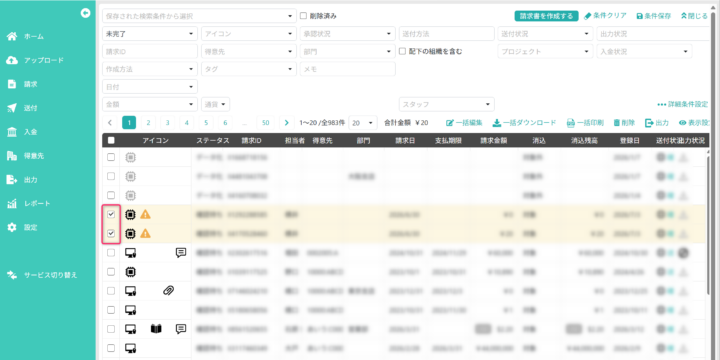Screen dimensions: 720x360
Task: Collapse the search panel with 閉じる
Action: point(694,16)
